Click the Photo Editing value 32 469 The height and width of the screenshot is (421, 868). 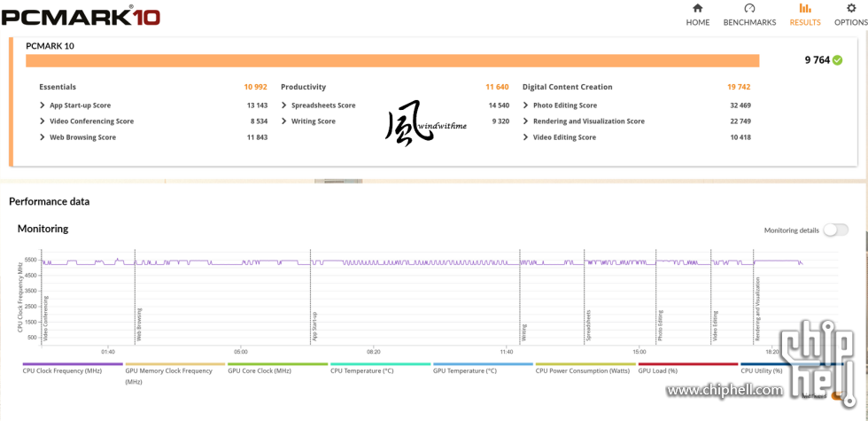pyautogui.click(x=740, y=105)
